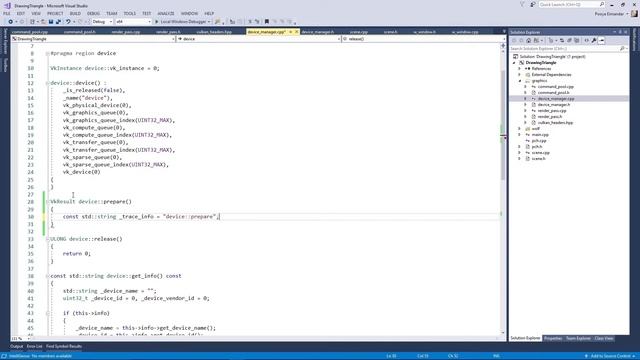This screenshot has width=640, height=360.
Task: Switch to the device_manager.h tab
Action: pos(318,32)
